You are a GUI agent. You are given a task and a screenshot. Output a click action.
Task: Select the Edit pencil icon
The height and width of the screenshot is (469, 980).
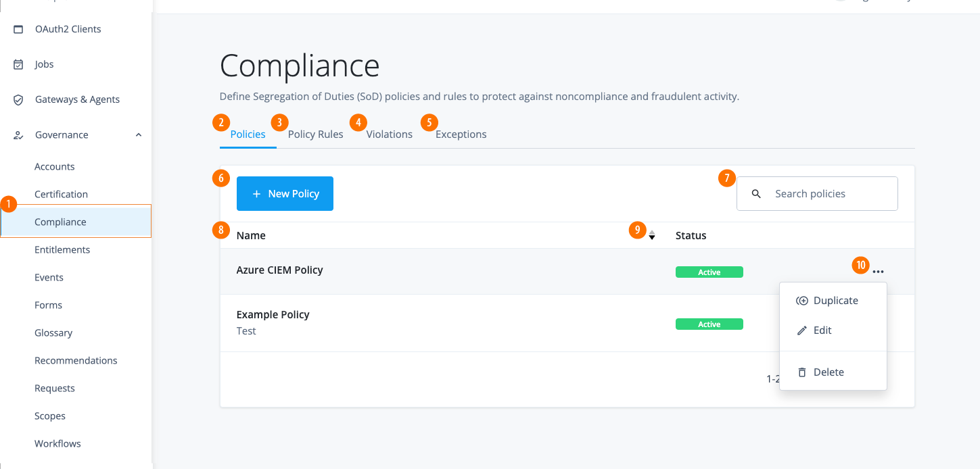[x=802, y=330]
